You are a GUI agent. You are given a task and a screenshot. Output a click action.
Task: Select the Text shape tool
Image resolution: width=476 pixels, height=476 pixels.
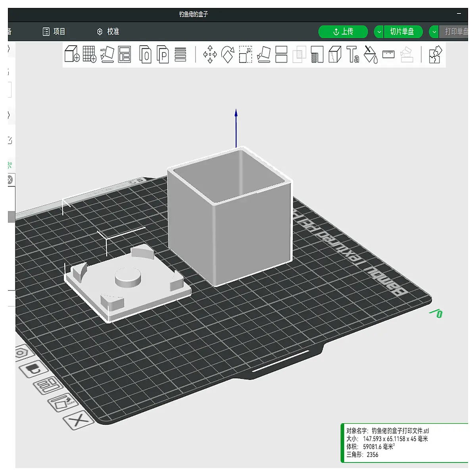click(353, 54)
